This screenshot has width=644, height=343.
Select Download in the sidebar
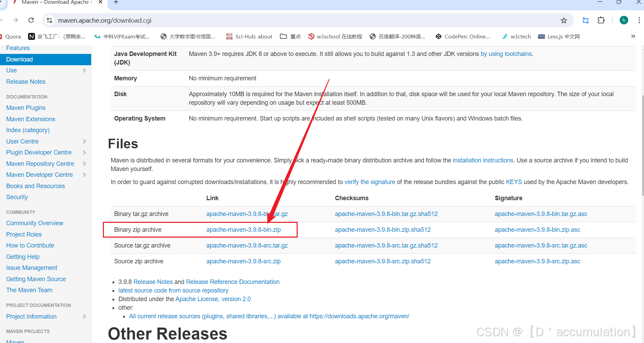click(x=46, y=59)
